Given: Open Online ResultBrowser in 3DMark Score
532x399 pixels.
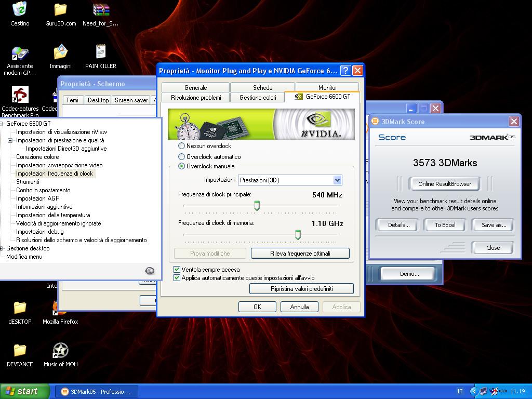Looking at the screenshot, I should 445,184.
